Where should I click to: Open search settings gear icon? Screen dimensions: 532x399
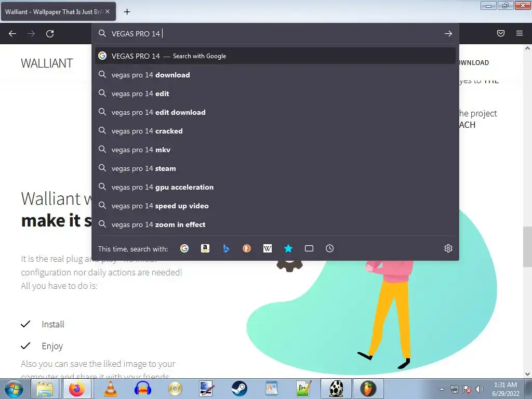(x=448, y=248)
